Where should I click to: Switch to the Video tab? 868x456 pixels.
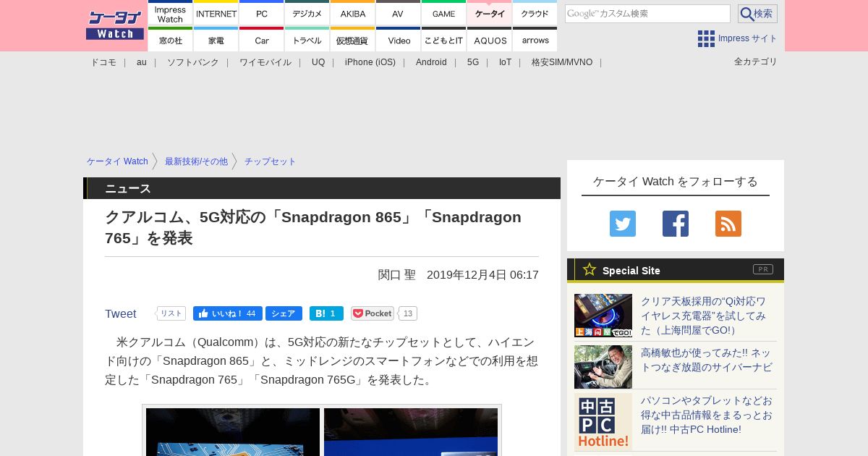[x=398, y=40]
